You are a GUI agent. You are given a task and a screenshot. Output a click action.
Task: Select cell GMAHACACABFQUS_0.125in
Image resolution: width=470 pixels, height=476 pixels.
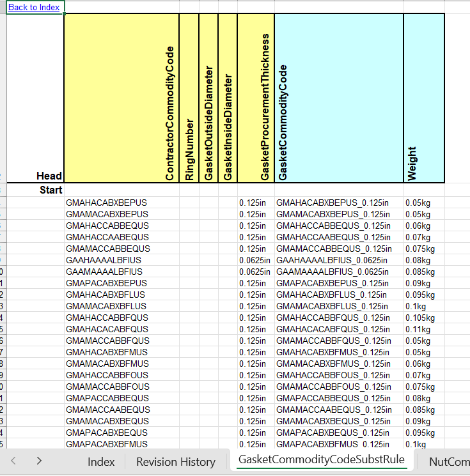point(339,330)
